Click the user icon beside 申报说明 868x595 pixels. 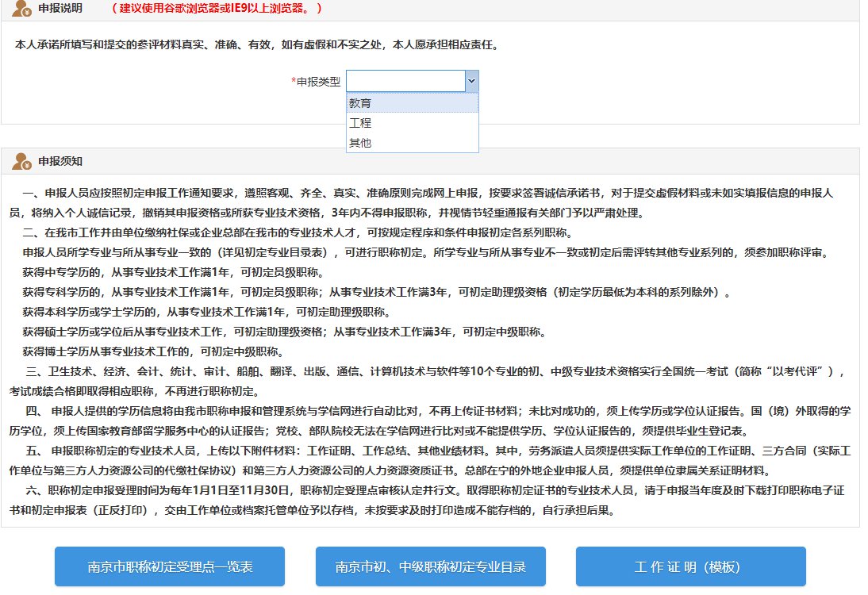(21, 9)
